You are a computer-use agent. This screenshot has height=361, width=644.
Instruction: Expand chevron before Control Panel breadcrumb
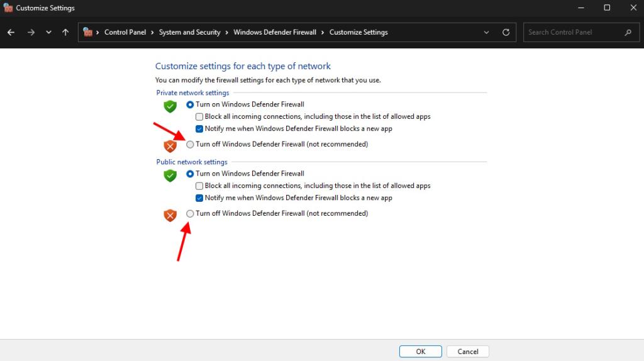(x=97, y=32)
